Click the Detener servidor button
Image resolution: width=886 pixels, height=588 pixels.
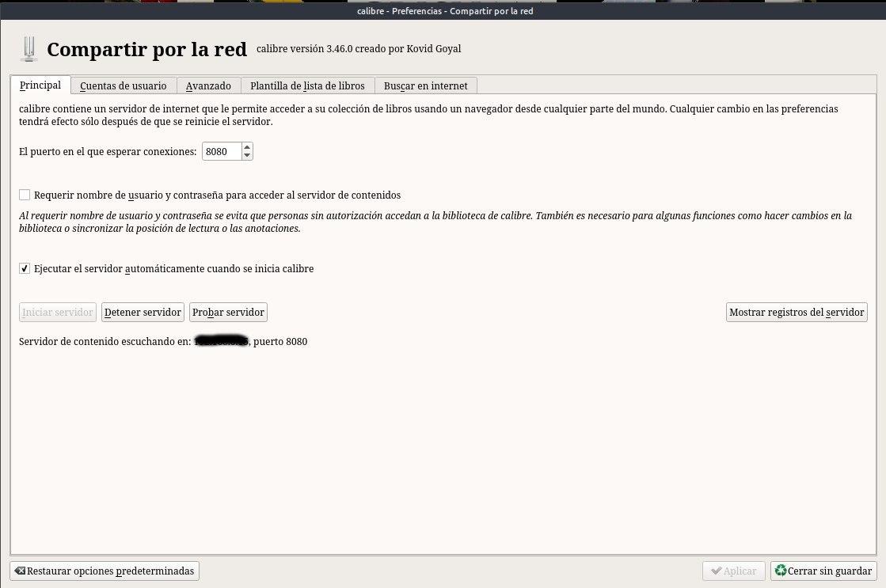[x=143, y=313]
